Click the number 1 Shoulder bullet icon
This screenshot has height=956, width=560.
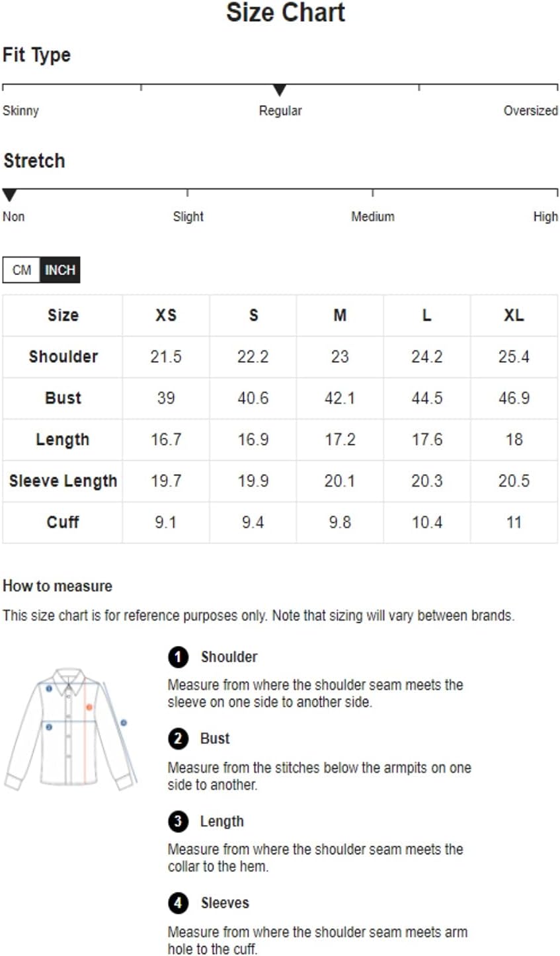pyautogui.click(x=178, y=657)
